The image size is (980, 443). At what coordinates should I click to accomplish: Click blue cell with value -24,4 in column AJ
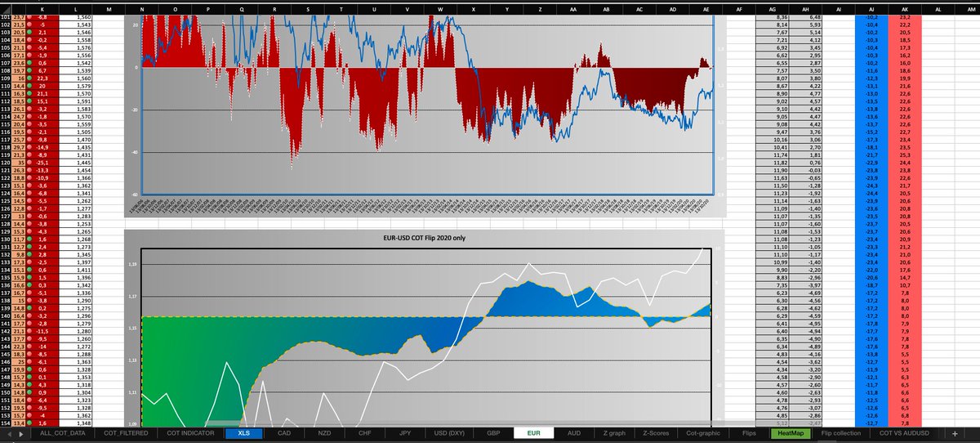coord(873,193)
